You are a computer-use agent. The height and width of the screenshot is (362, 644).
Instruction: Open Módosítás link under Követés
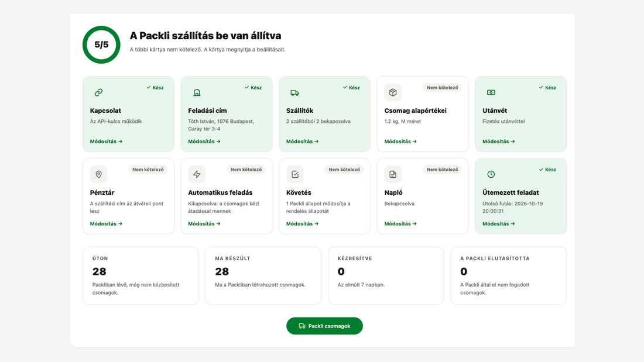pyautogui.click(x=302, y=223)
